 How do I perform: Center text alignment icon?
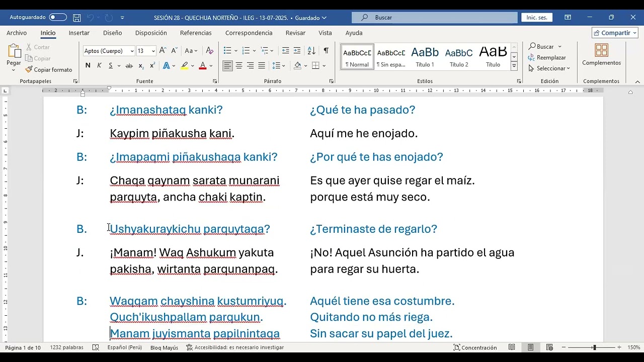pos(239,65)
